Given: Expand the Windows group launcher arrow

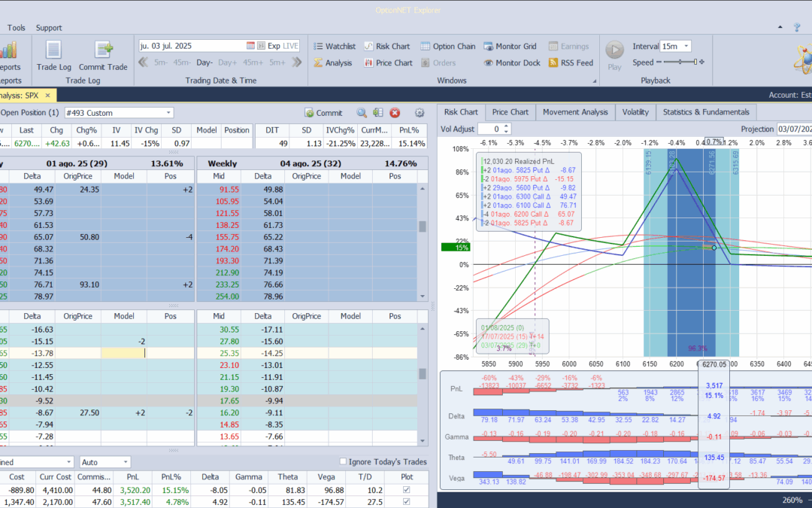Looking at the screenshot, I should 595,81.
